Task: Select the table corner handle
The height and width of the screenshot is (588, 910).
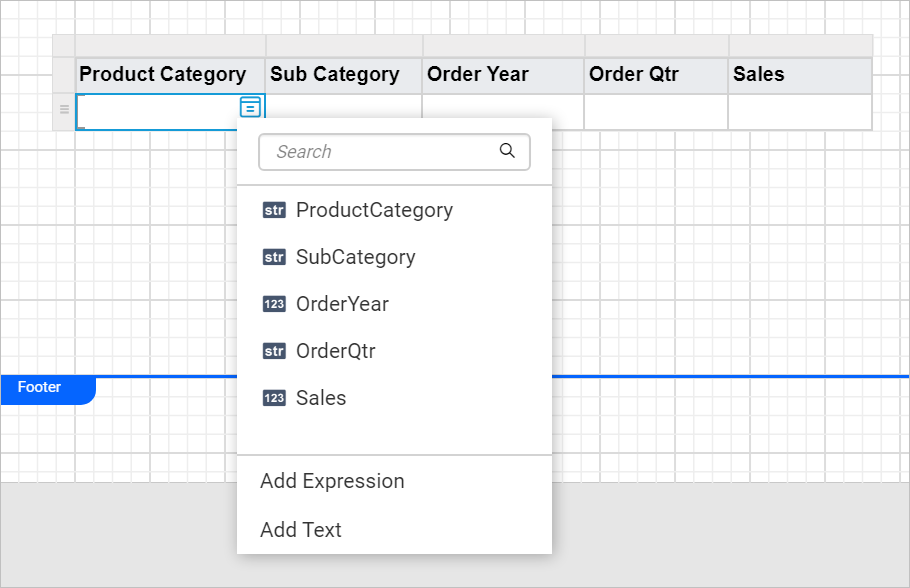Action: coord(64,45)
